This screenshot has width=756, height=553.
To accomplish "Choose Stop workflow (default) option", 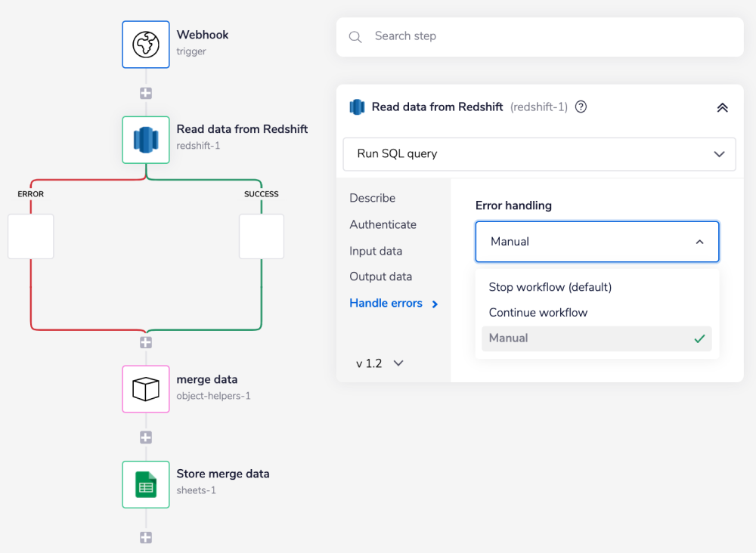I will point(550,287).
